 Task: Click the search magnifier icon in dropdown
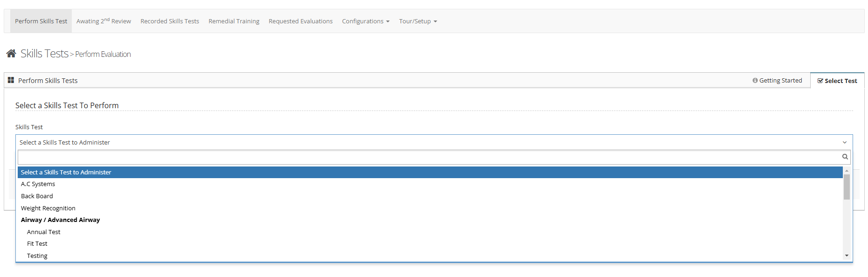845,157
